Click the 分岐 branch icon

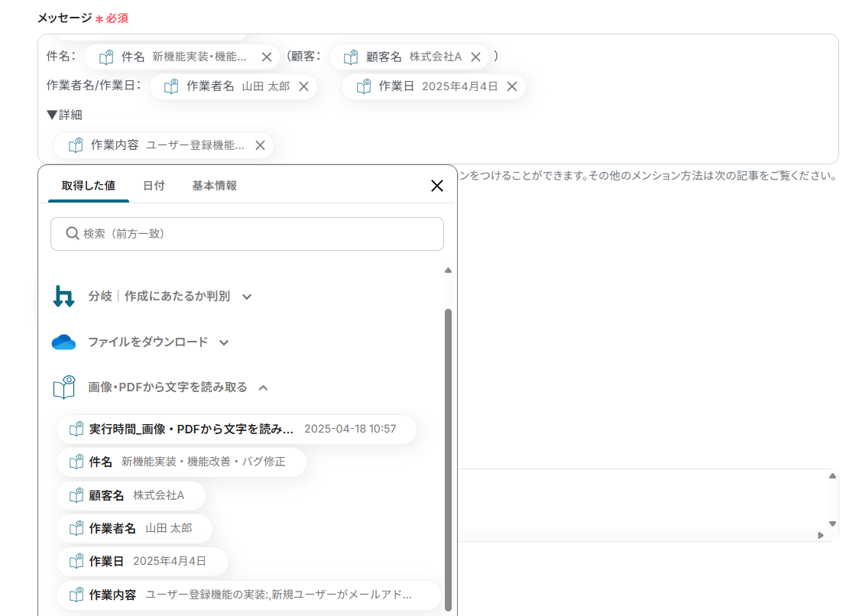tap(64, 297)
